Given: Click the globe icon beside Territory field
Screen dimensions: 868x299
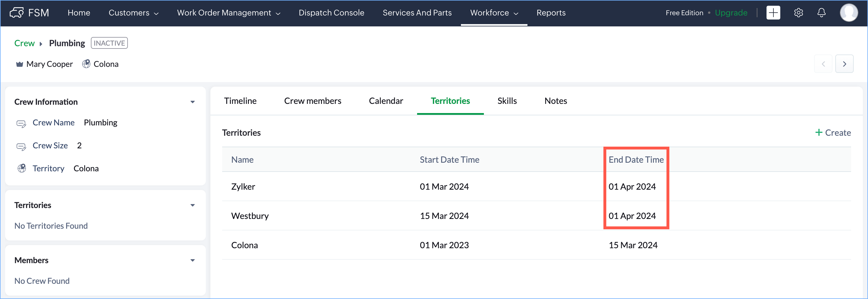Looking at the screenshot, I should click(x=22, y=168).
